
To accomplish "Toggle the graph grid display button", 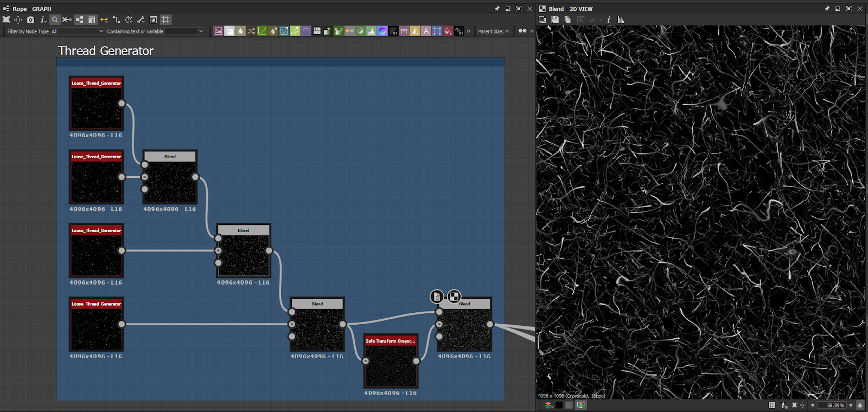I will tap(166, 20).
